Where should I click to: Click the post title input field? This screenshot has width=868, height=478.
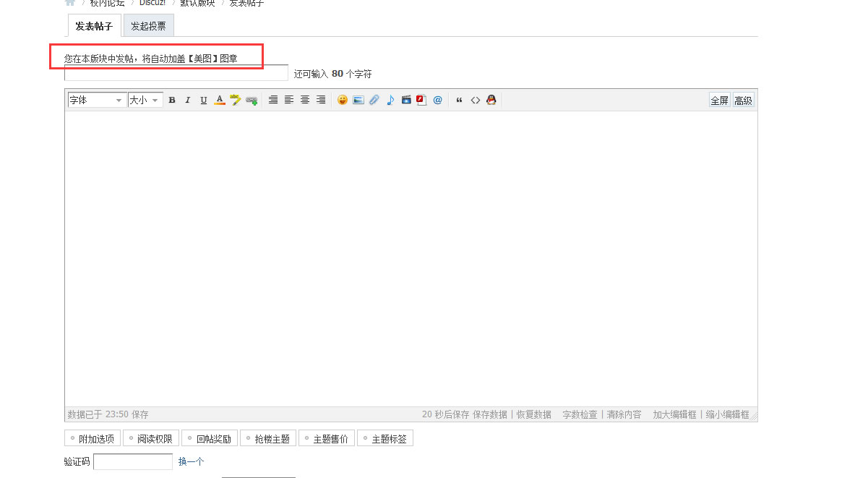[176, 73]
